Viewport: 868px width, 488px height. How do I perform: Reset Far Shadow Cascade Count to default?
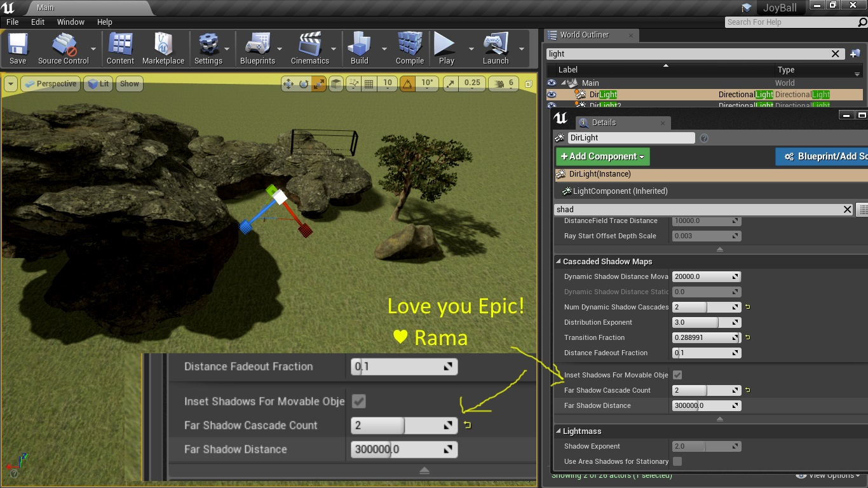click(747, 390)
